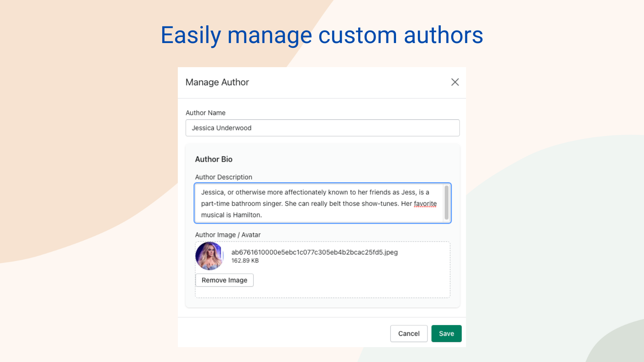Click the "Author Image / Avatar" label
Viewport: 644px width, 362px height.
tap(228, 235)
